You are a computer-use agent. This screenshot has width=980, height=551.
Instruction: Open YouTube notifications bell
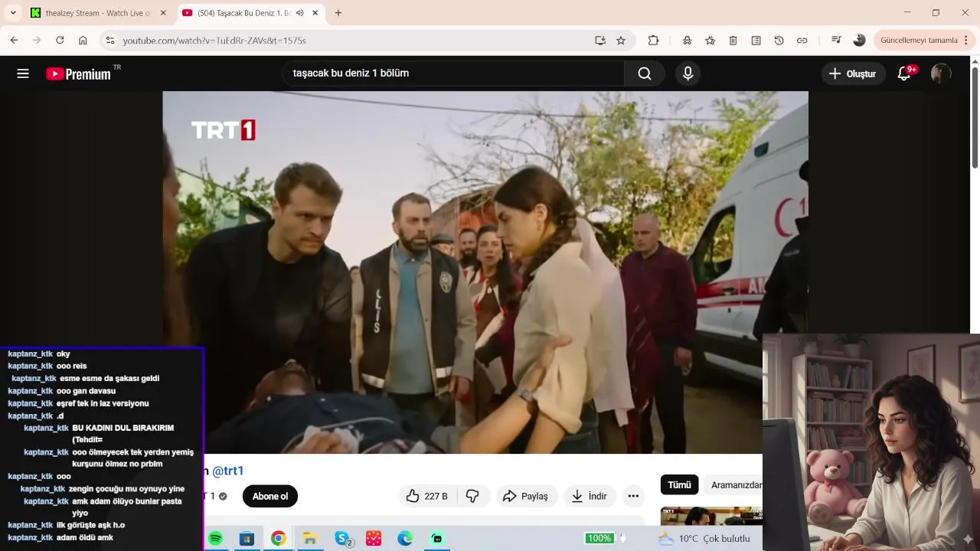point(904,73)
